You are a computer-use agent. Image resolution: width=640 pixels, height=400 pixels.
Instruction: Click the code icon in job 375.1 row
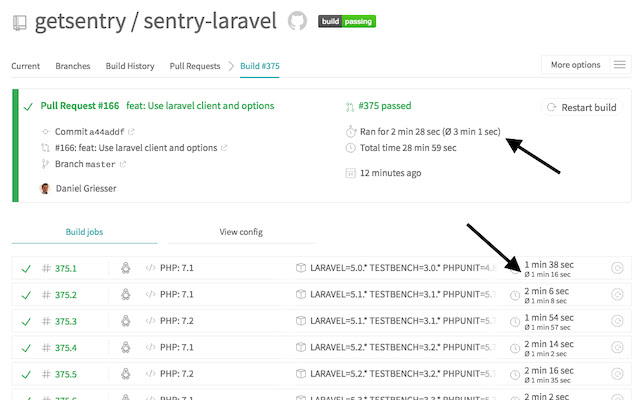[151, 268]
